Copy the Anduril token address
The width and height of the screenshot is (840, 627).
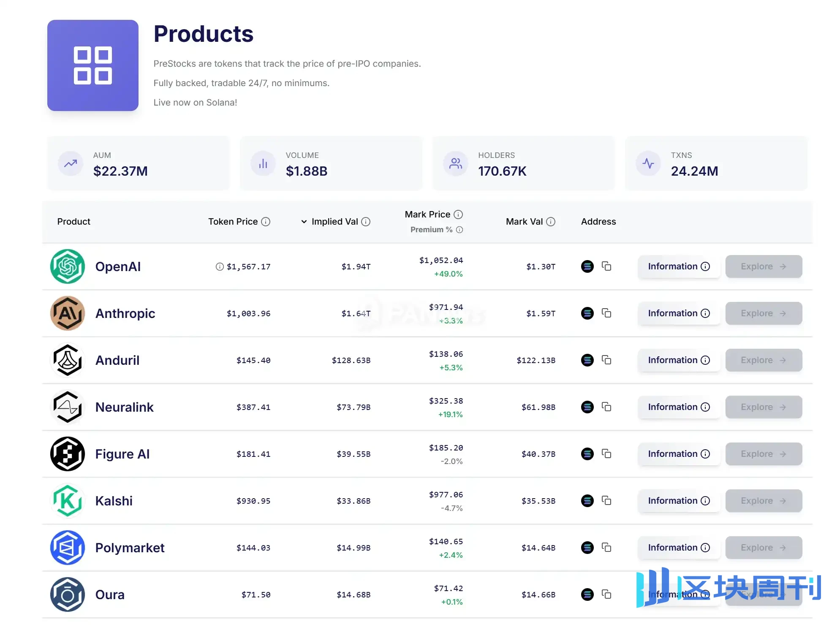pos(606,360)
